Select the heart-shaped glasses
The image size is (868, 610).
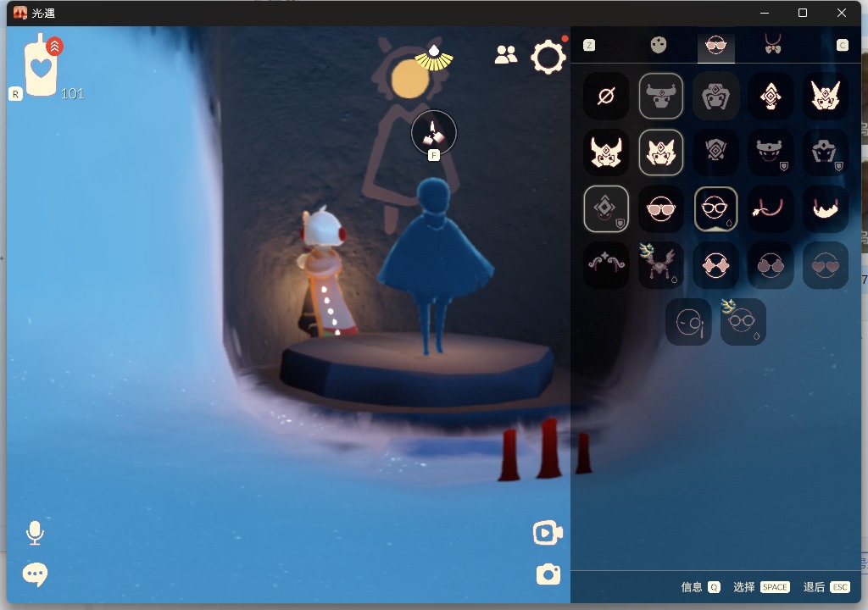[x=825, y=265]
